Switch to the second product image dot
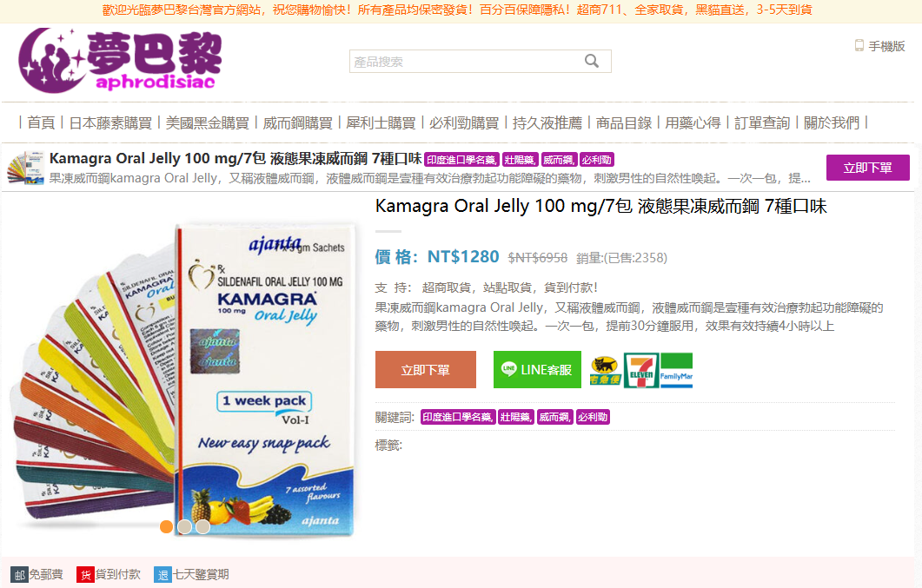This screenshot has width=922, height=588. [184, 526]
